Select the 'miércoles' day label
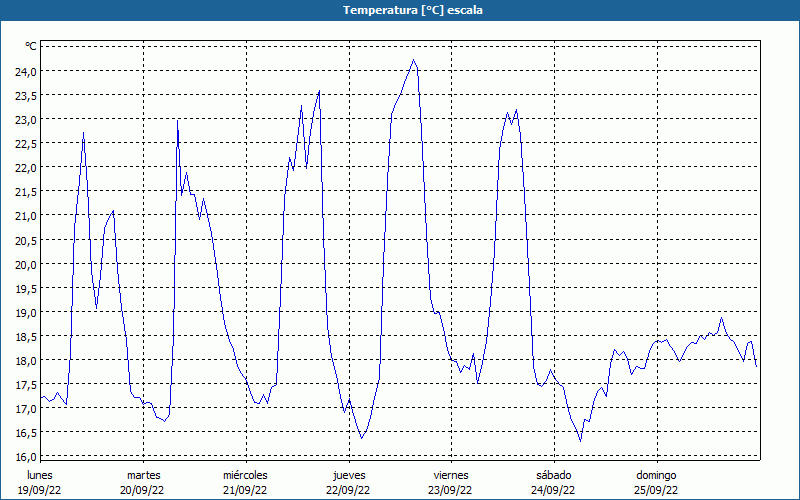Image resolution: width=800 pixels, height=500 pixels. (x=245, y=475)
